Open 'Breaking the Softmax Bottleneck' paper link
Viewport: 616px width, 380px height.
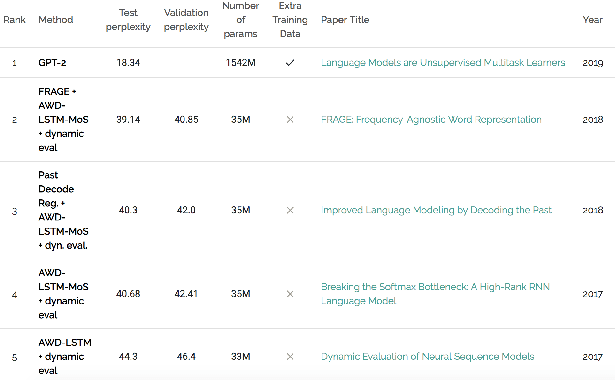click(x=435, y=294)
